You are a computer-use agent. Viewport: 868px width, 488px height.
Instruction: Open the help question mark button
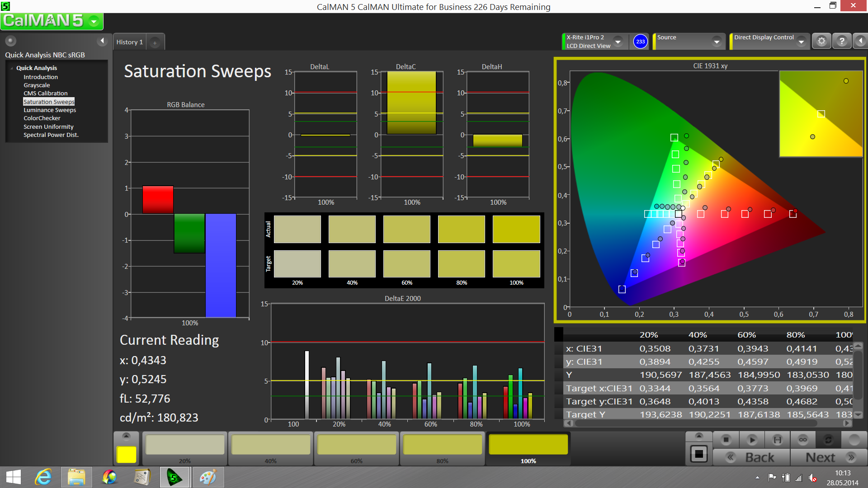click(x=841, y=41)
